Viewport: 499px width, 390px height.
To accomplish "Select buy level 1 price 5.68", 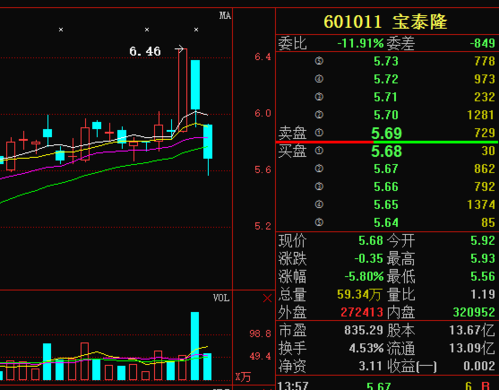I will [387, 151].
